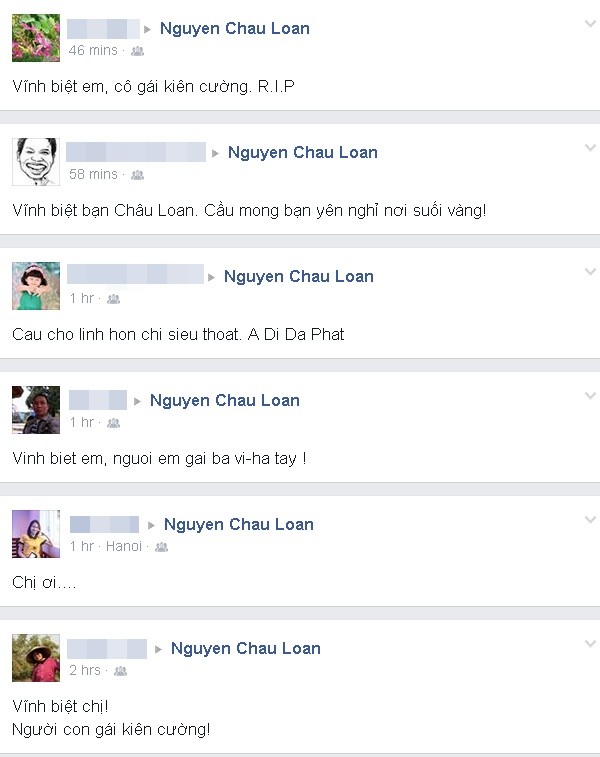Open little girl in green profile picture
This screenshot has height=757, width=600.
(x=36, y=286)
